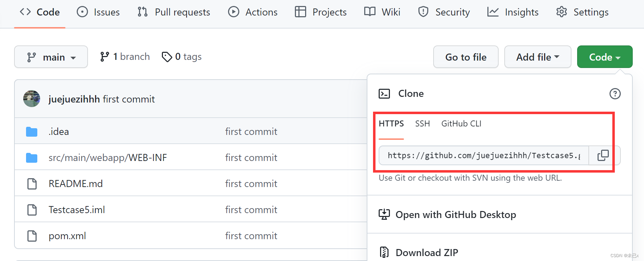Screen dimensions: 644x261
Task: Click the src/main/webapp/WEB-INF folder icon
Action: [32, 158]
